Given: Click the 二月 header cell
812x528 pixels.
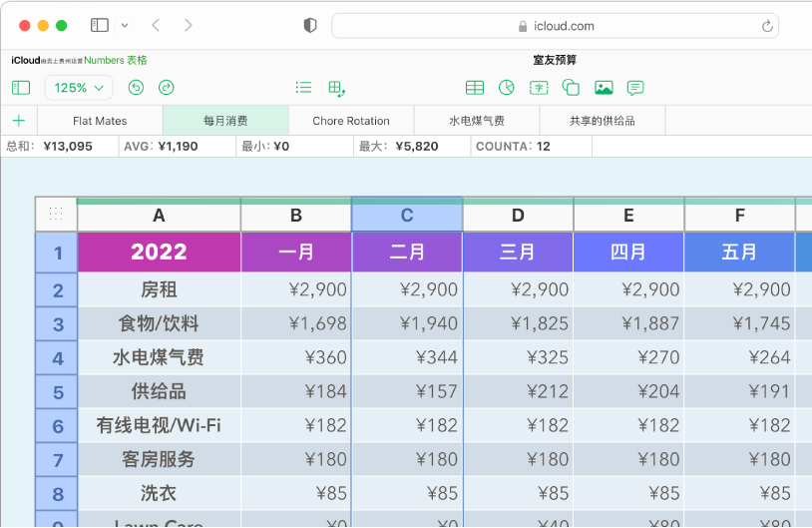Looking at the screenshot, I should (407, 253).
